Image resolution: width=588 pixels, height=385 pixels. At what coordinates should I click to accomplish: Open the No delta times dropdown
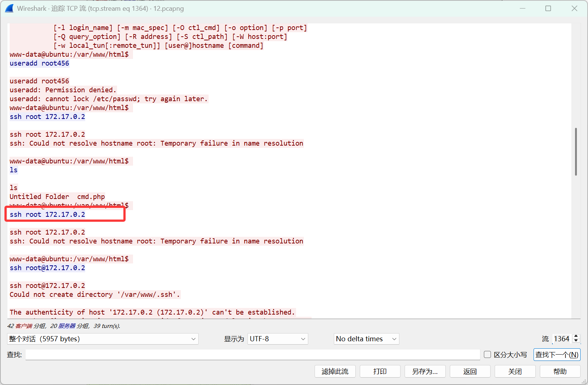[x=366, y=339]
